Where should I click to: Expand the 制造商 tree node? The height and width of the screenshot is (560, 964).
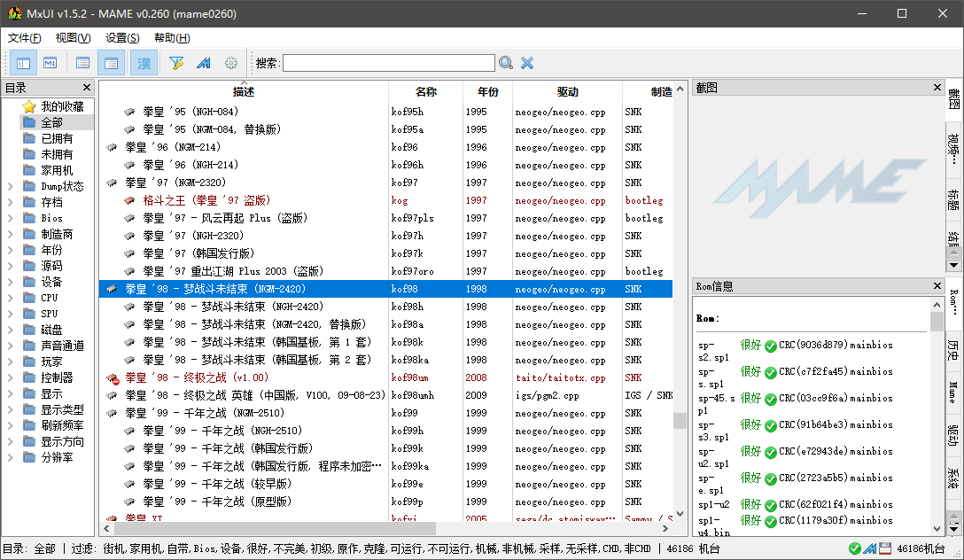(11, 234)
